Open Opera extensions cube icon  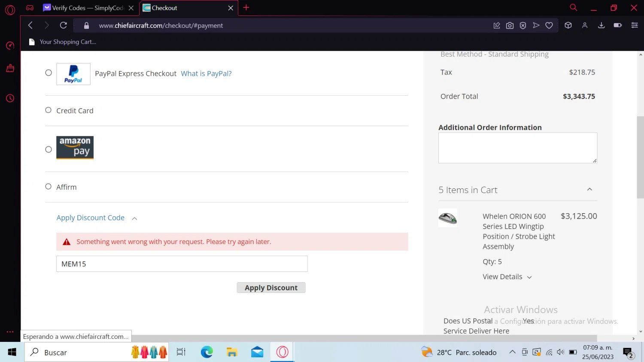tap(568, 25)
